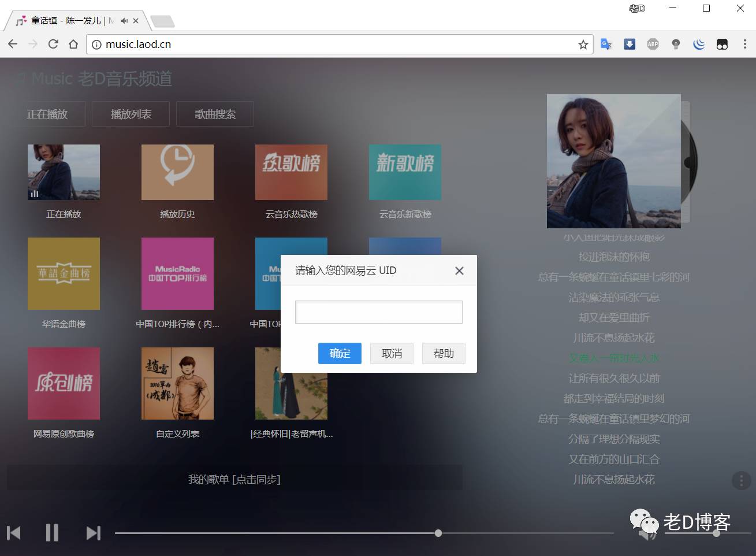756x556 pixels.
Task: Focus the 网易云 UID text field
Action: pyautogui.click(x=379, y=312)
